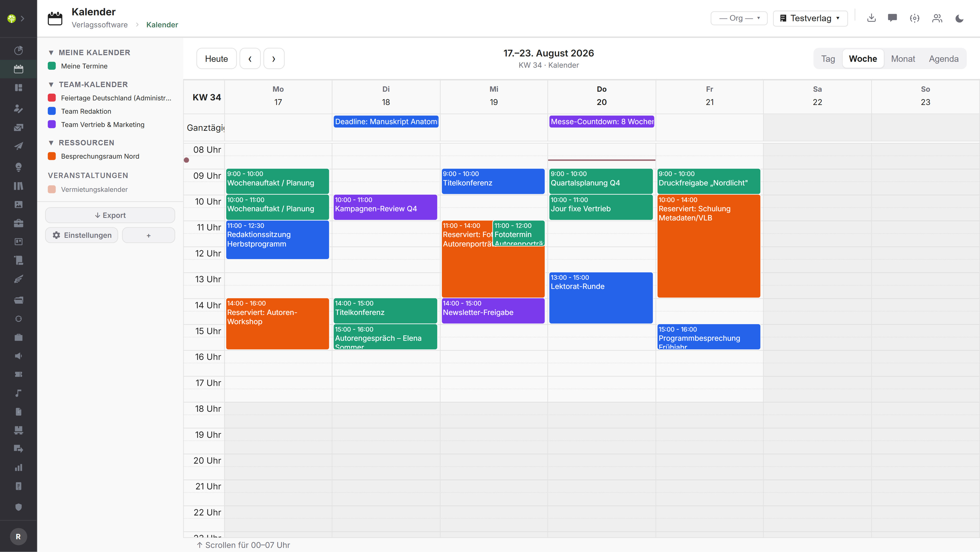This screenshot has height=552, width=980.
Task: Open the megaphone icon in sidebar
Action: coord(18,356)
